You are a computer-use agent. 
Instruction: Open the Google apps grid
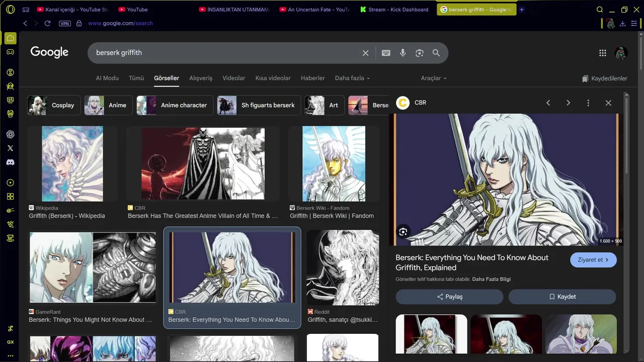click(603, 53)
